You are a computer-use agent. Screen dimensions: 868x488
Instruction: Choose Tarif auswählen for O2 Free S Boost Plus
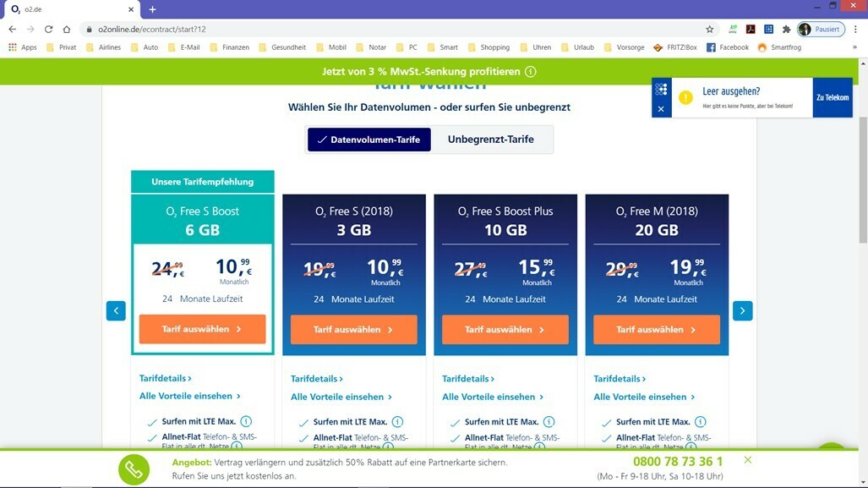(x=505, y=330)
